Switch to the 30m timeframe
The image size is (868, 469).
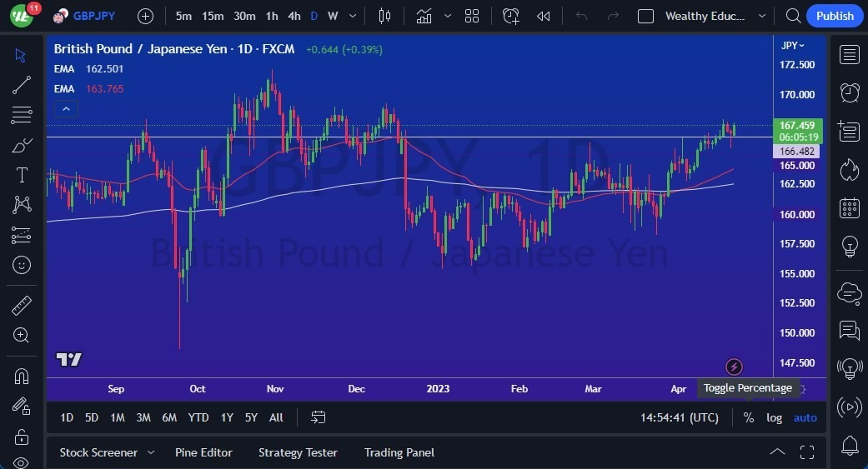tap(244, 16)
